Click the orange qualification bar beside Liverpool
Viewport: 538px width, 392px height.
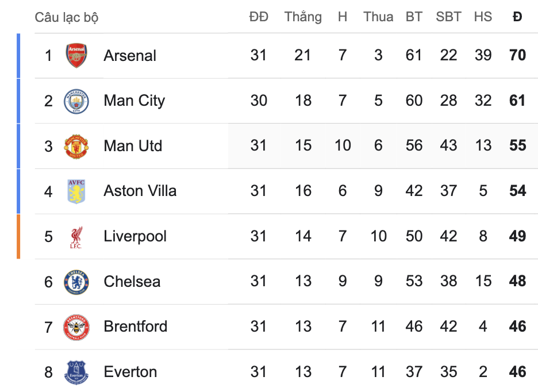coord(18,236)
